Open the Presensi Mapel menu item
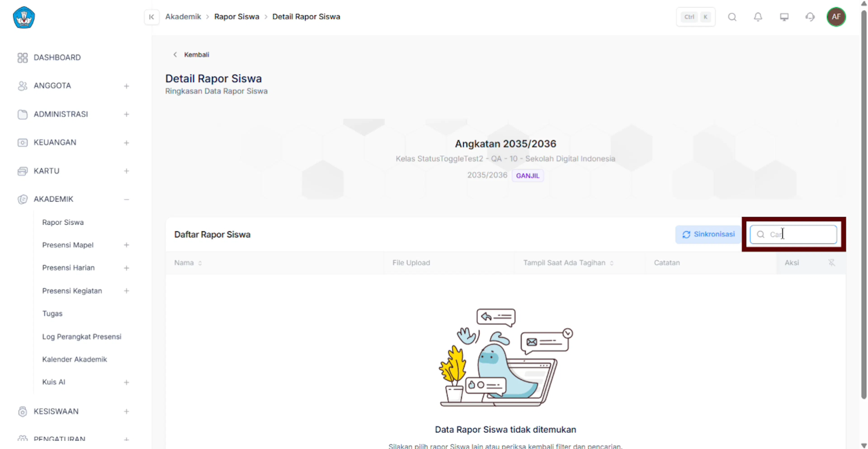Viewport: 868px width, 449px height. pyautogui.click(x=68, y=245)
